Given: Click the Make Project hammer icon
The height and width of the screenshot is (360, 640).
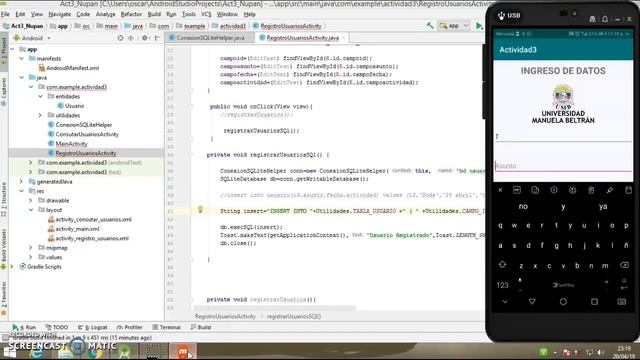Looking at the screenshot, I should [430, 26].
